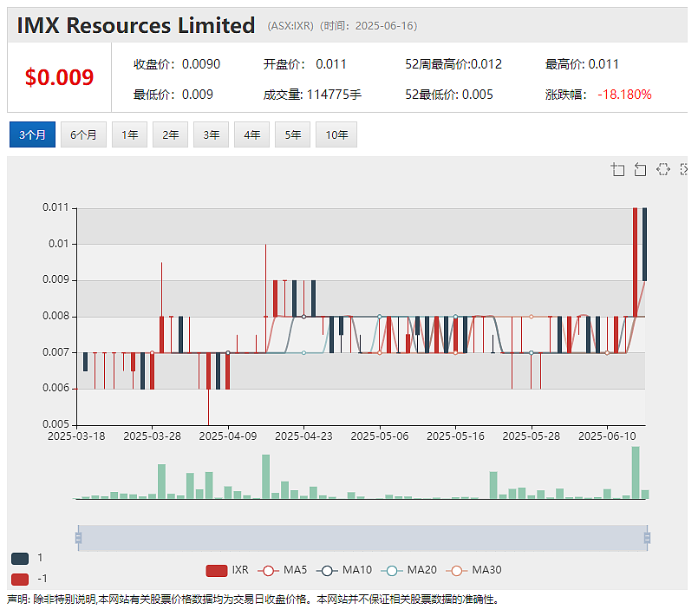Screen dimensions: 698x616
Task: Click the 2025-04-23 axis date label
Action: (303, 436)
